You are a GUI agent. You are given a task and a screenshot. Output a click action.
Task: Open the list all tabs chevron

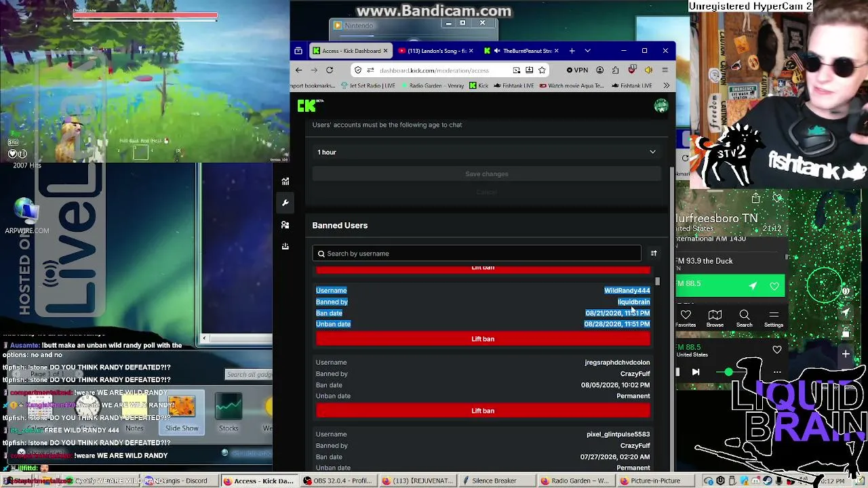click(x=587, y=51)
